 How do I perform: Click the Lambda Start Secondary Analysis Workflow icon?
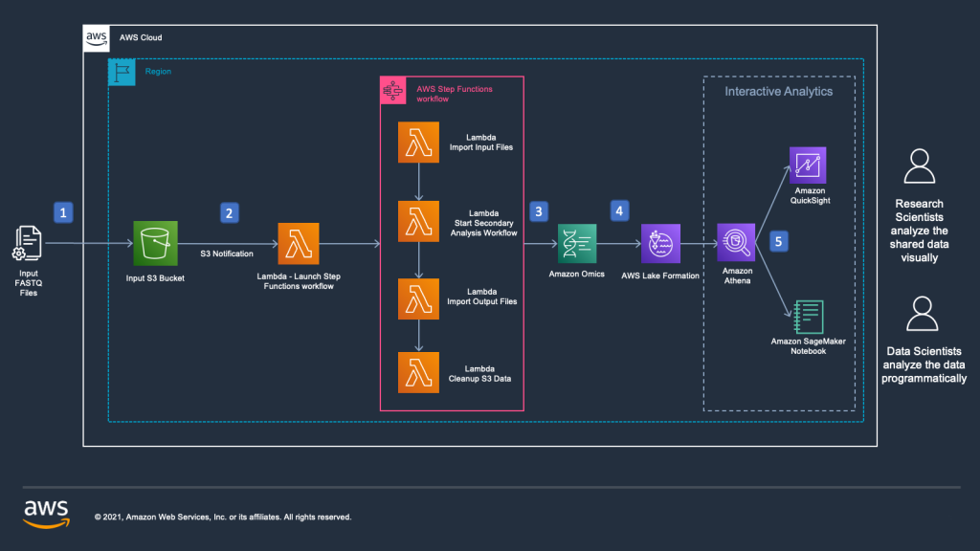417,220
